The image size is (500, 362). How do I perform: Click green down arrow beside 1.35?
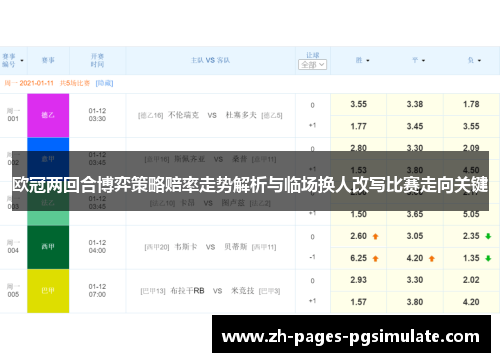point(488,259)
